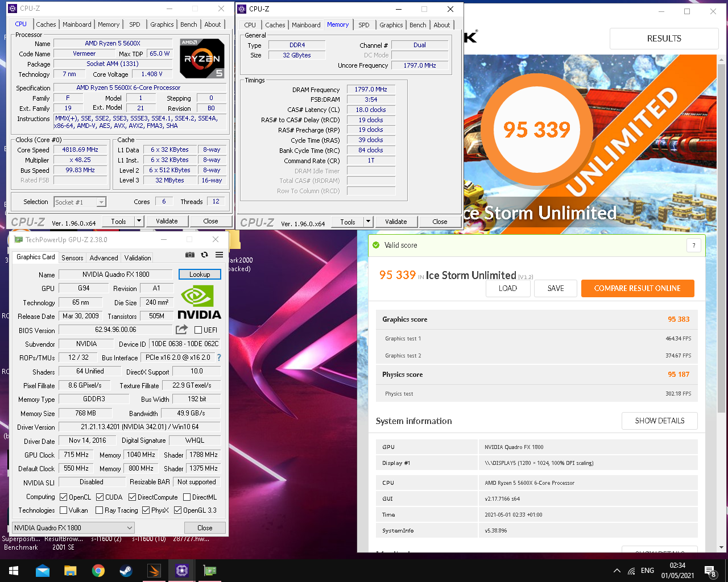Click the Physics score 95 187 value

(679, 375)
